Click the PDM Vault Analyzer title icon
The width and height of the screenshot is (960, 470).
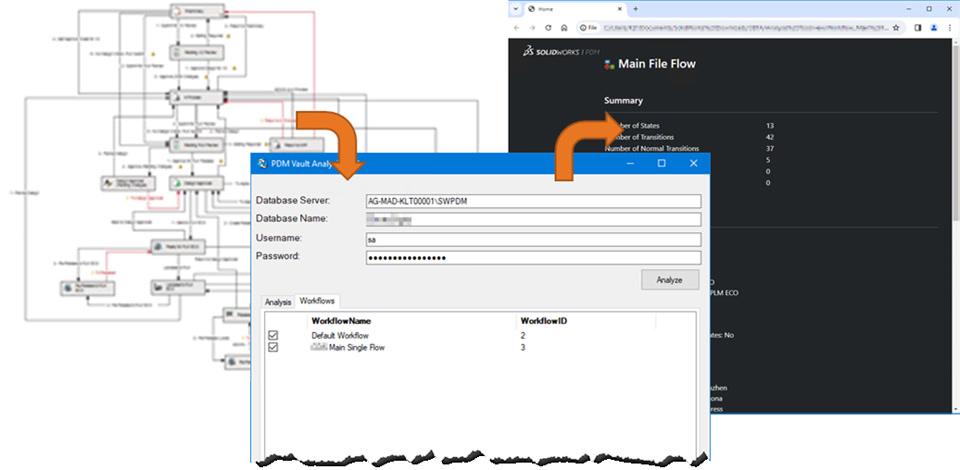(x=263, y=163)
